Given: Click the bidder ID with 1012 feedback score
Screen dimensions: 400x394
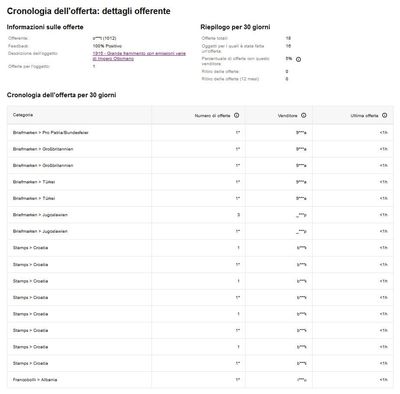Looking at the screenshot, I should [104, 38].
